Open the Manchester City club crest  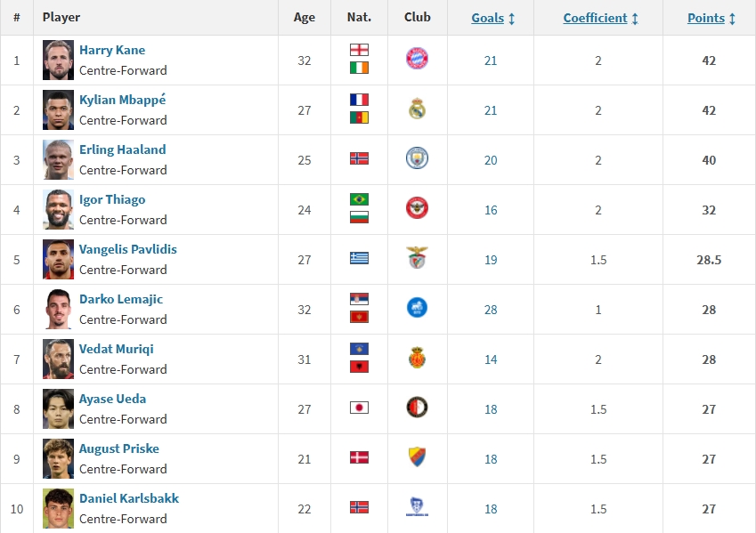[x=417, y=159]
